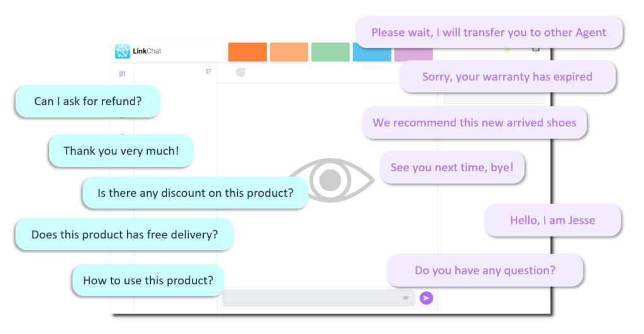Click the target icon above chat area
Viewport: 644px width, 334px height.
tap(241, 72)
